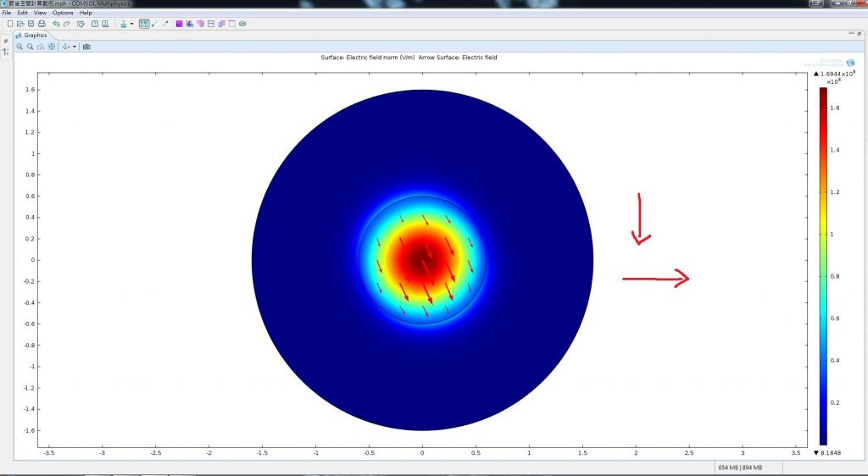Image resolution: width=868 pixels, height=476 pixels.
Task: Click the toolbar icon right of Redo
Action: [x=81, y=24]
